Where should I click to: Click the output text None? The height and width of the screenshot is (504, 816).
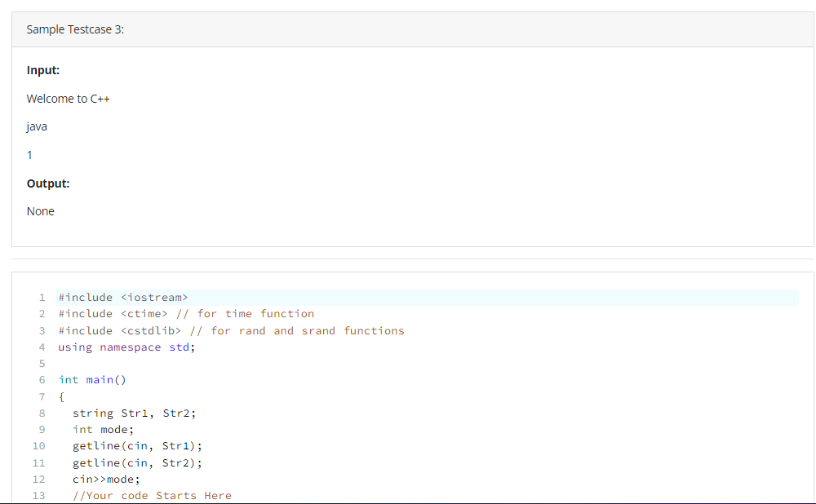[x=40, y=210]
